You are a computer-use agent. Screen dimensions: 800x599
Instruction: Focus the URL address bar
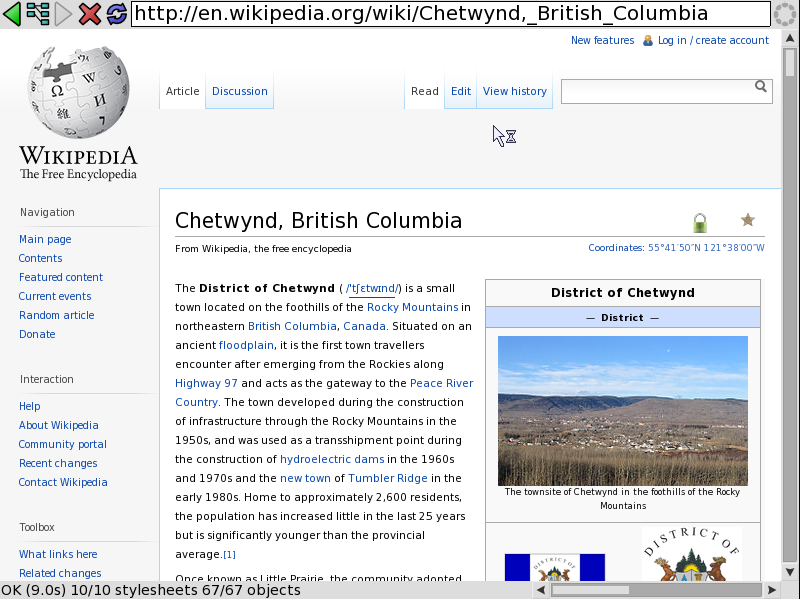[451, 14]
